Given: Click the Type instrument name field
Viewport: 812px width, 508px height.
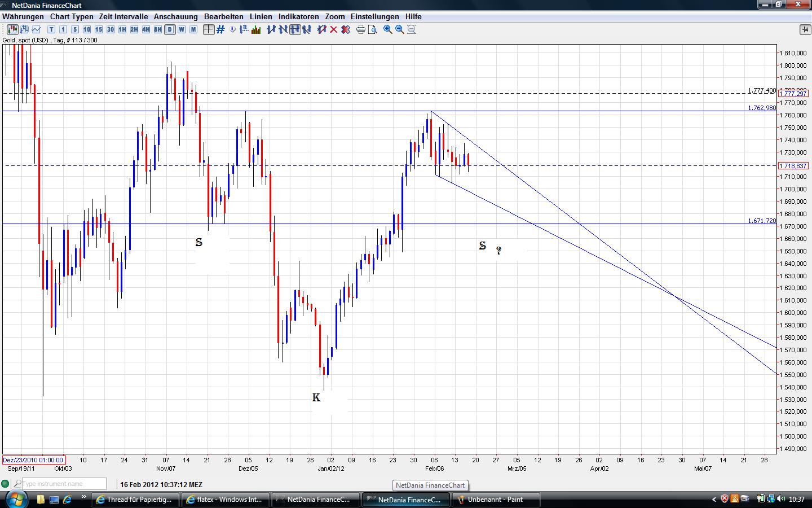Looking at the screenshot, I should [x=64, y=484].
